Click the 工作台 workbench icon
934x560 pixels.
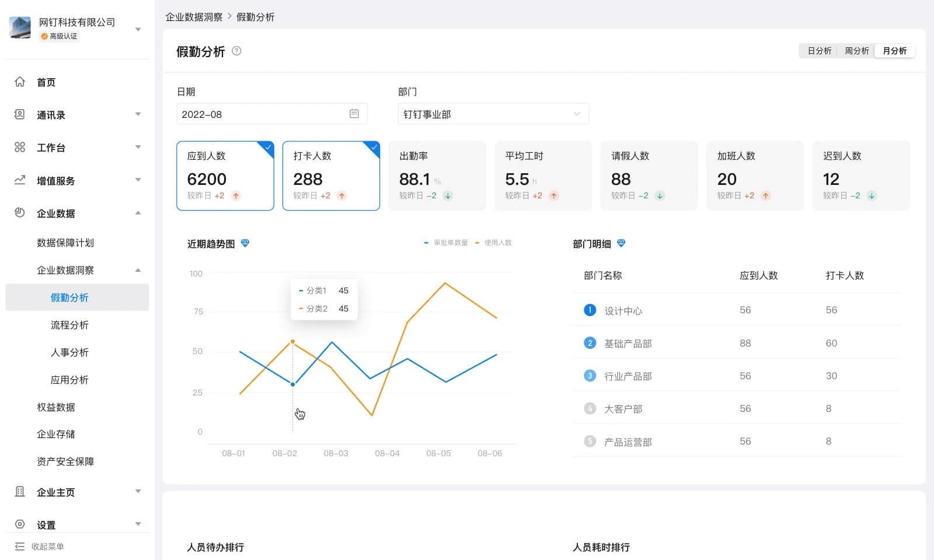(x=20, y=148)
